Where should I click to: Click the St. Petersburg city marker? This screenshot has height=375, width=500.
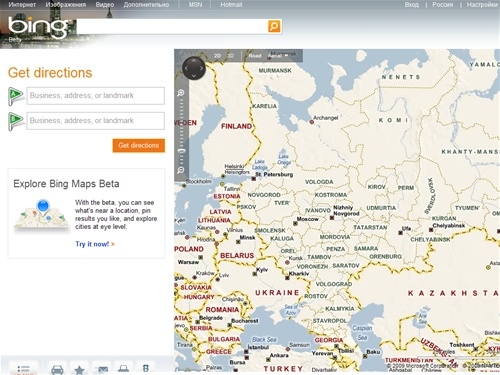coord(253,179)
